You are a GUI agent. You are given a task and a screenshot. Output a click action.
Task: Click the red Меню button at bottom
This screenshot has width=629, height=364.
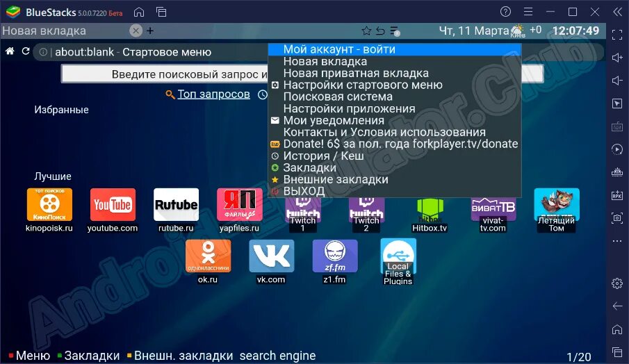pyautogui.click(x=29, y=355)
